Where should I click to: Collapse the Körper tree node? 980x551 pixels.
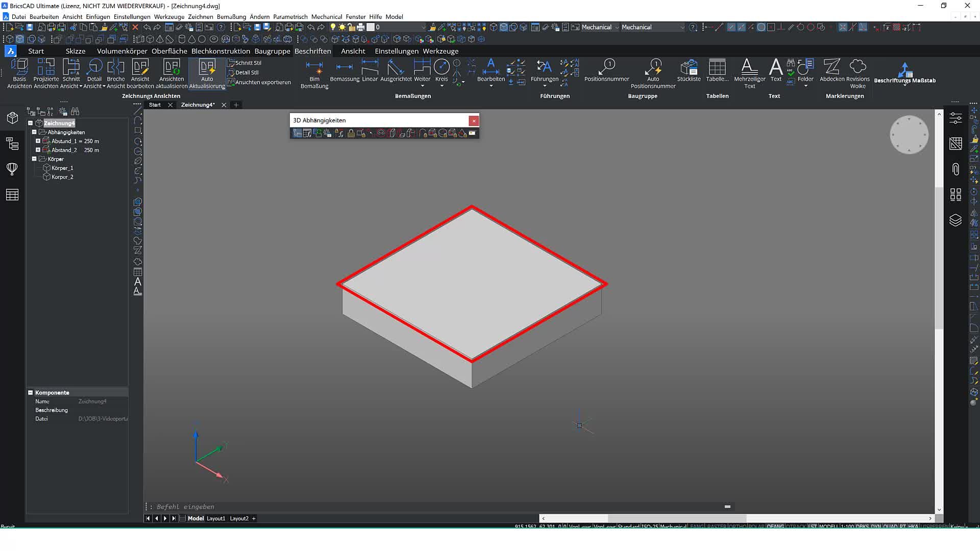(x=34, y=159)
